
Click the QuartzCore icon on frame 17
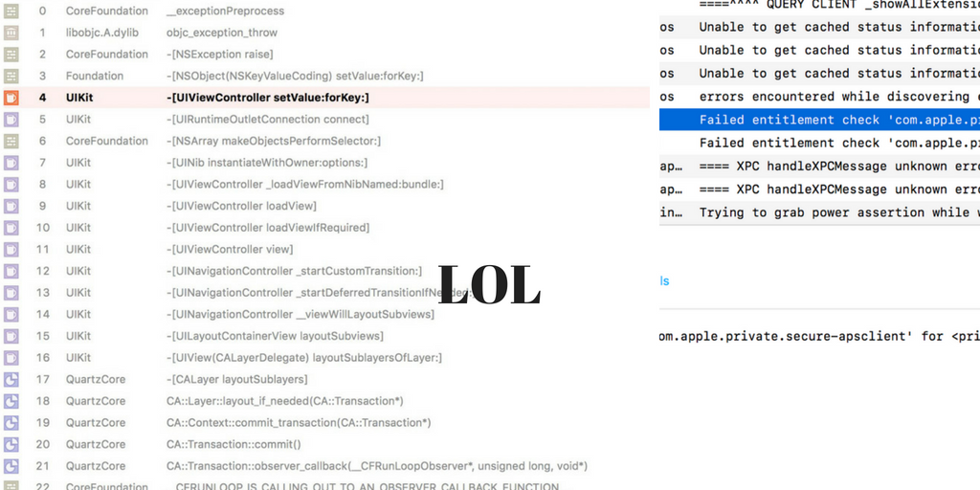[11, 379]
